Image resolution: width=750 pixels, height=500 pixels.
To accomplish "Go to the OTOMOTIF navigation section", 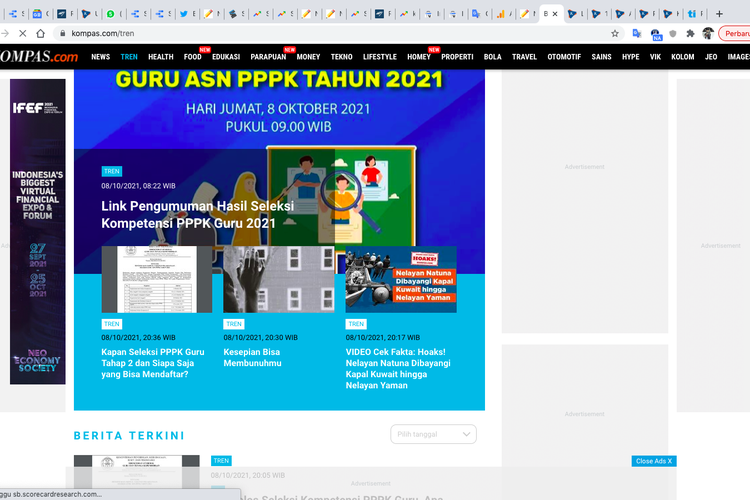I will tap(564, 57).
